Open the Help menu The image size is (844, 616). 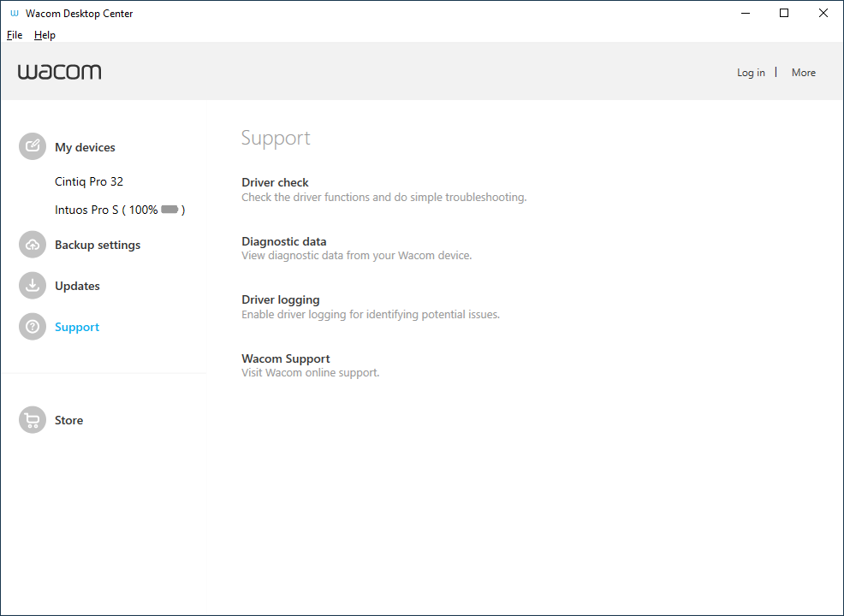(x=45, y=35)
